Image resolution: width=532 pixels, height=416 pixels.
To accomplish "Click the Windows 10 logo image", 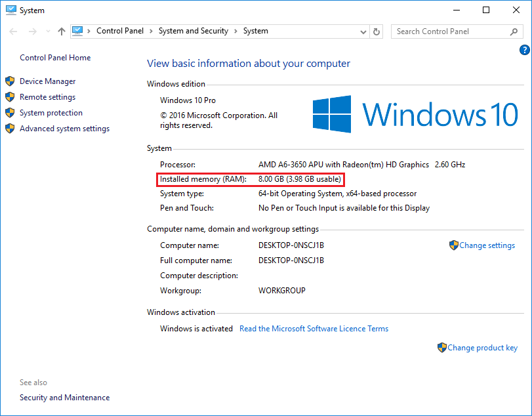I will click(415, 114).
